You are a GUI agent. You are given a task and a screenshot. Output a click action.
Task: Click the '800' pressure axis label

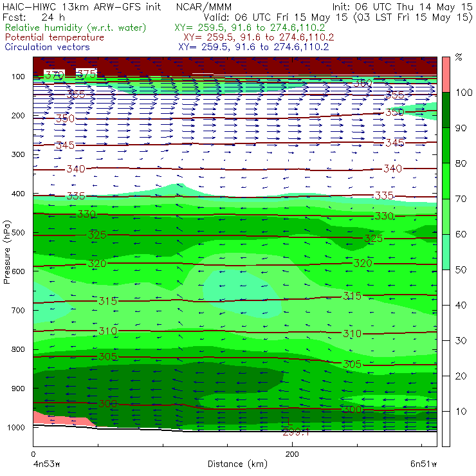pos(18,349)
